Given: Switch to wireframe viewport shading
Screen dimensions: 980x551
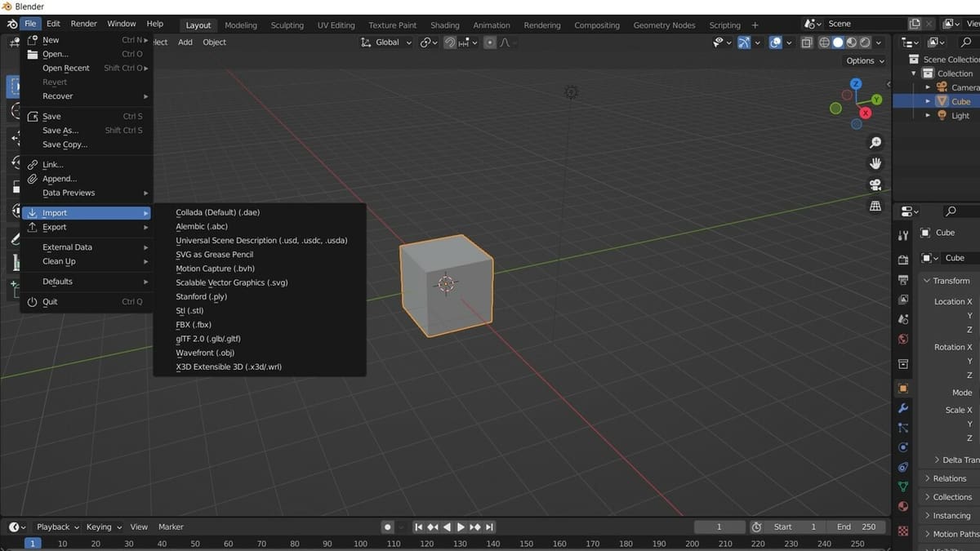Looking at the screenshot, I should [824, 42].
